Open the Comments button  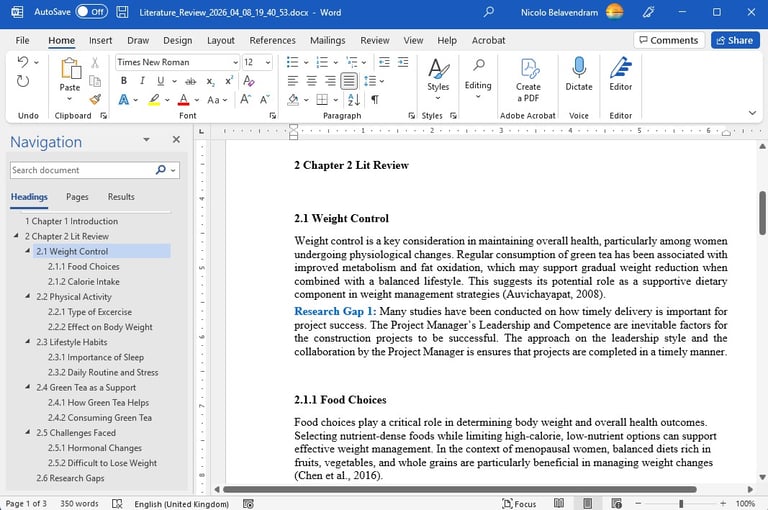(x=667, y=40)
